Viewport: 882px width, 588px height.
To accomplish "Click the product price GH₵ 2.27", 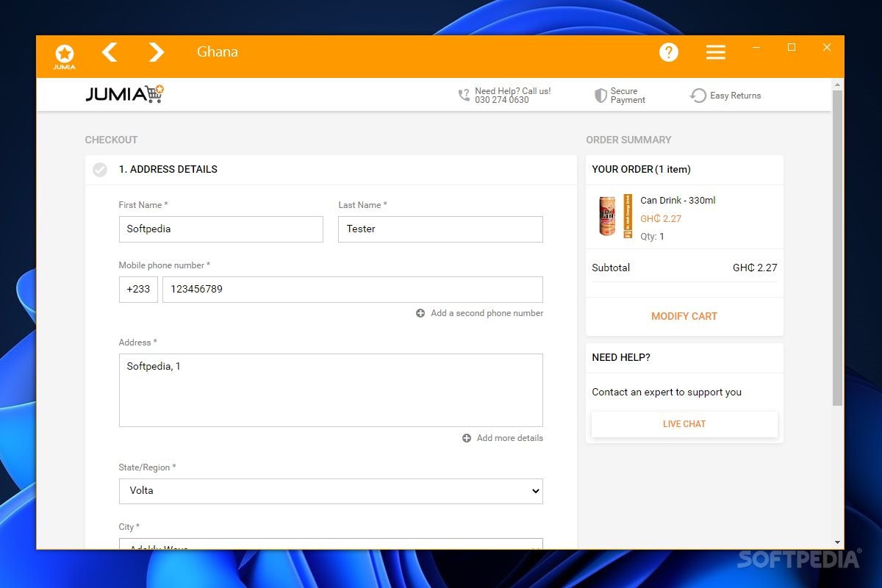I will click(x=661, y=219).
